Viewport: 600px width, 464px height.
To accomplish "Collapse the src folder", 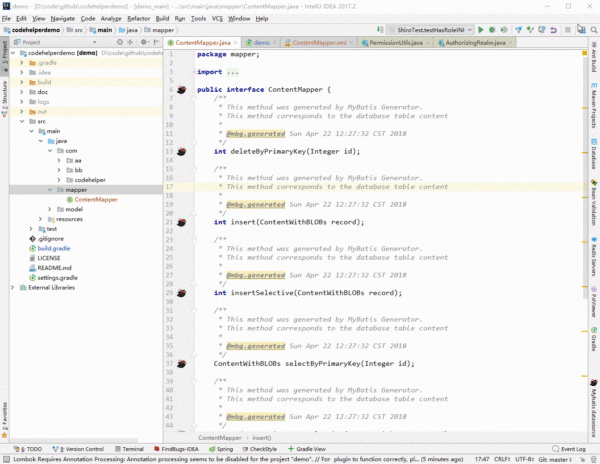I will [22, 121].
